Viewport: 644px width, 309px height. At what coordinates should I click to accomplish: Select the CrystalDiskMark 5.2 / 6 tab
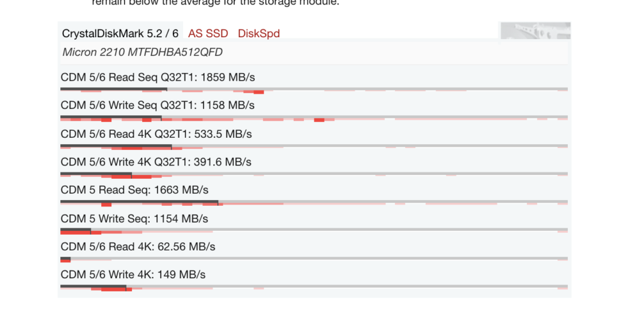[x=120, y=33]
